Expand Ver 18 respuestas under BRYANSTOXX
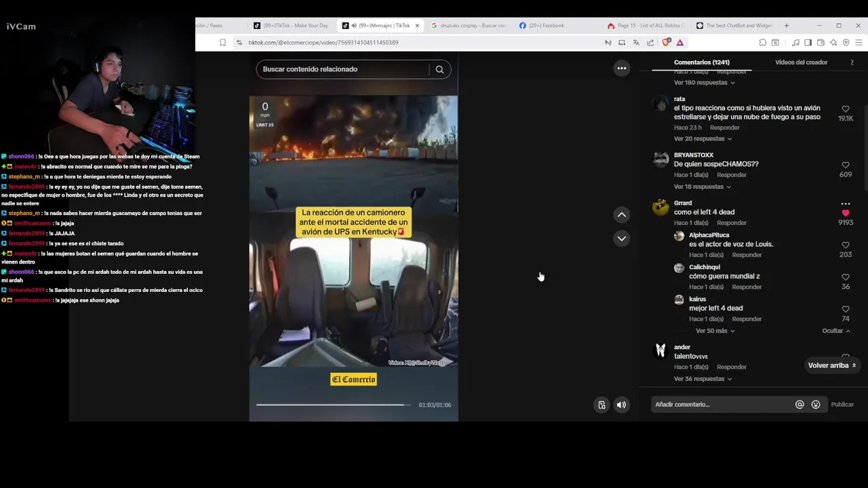The image size is (868, 488). pos(703,186)
